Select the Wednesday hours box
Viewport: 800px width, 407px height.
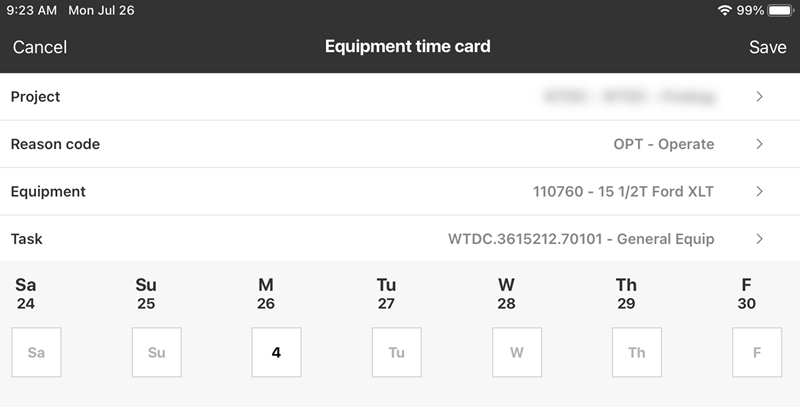tap(516, 352)
